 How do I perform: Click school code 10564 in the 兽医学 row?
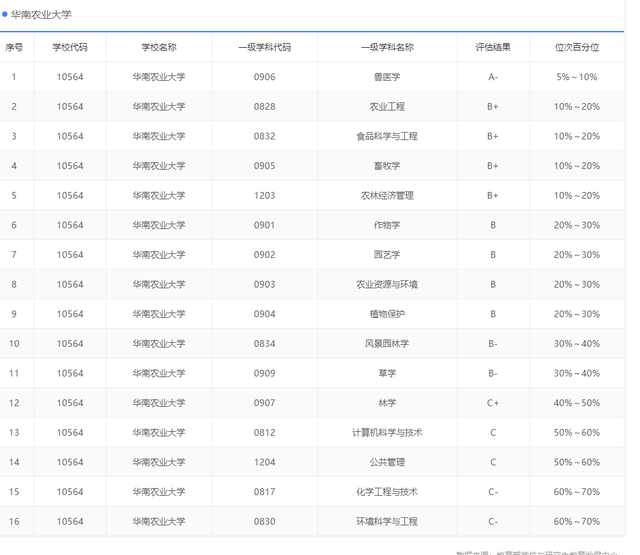pyautogui.click(x=70, y=77)
